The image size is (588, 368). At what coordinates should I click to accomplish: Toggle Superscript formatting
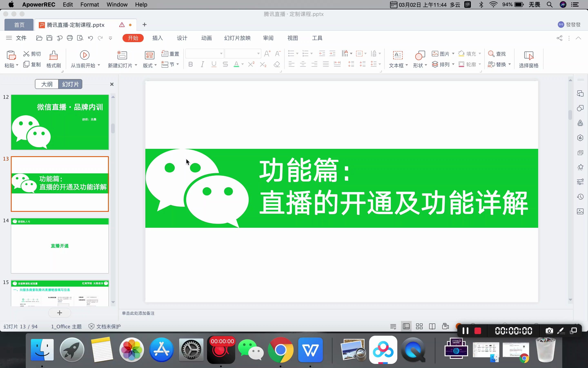click(x=251, y=64)
